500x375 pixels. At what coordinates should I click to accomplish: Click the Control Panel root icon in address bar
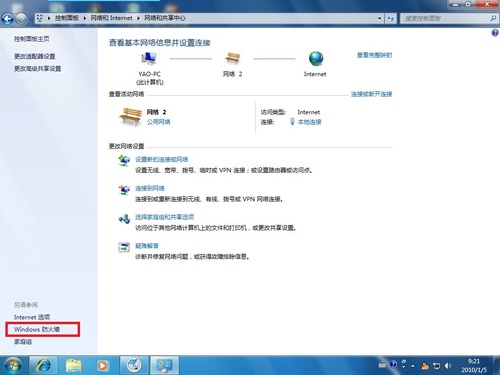(40, 18)
